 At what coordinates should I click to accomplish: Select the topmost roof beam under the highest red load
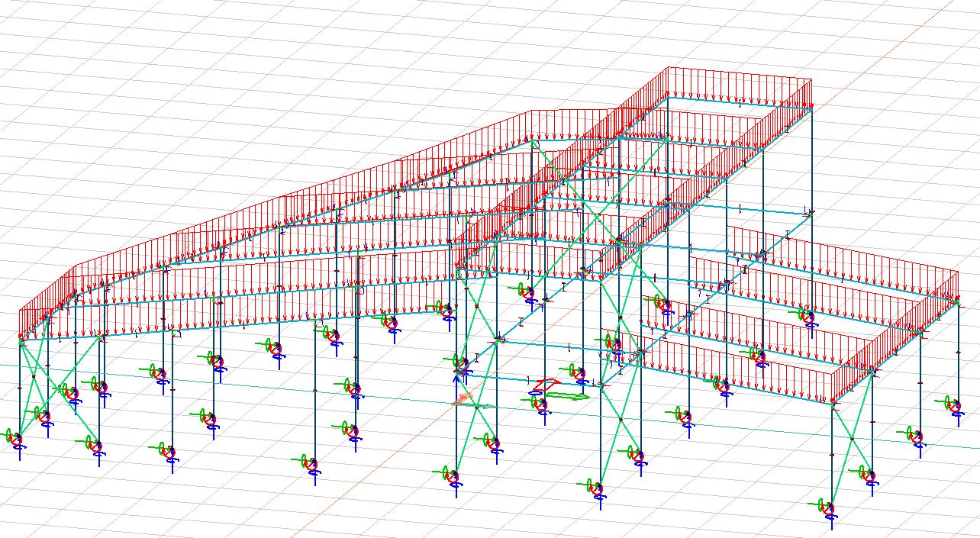click(x=739, y=103)
